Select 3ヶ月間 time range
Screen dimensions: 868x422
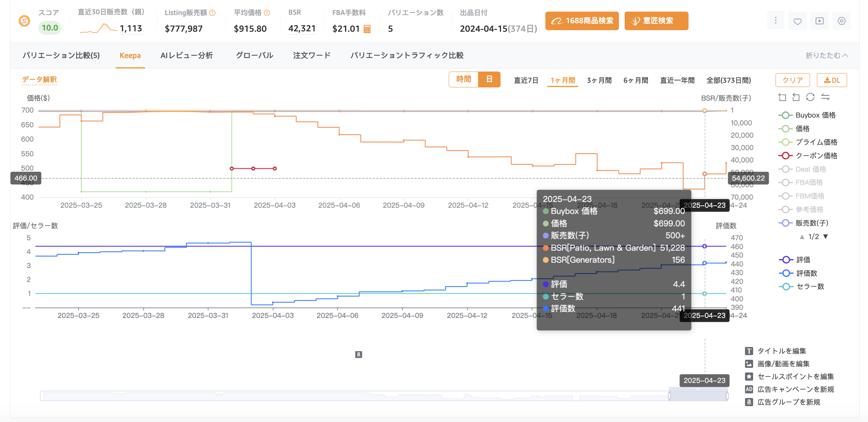(599, 80)
